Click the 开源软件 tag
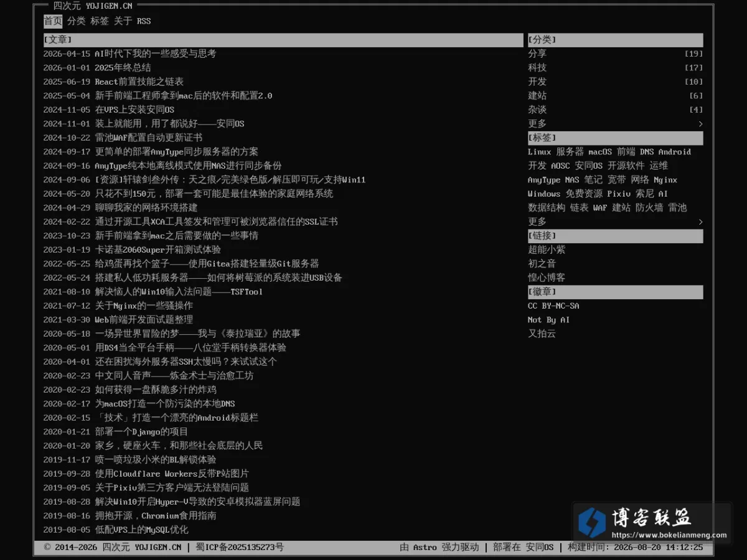The height and width of the screenshot is (560, 747). coord(626,166)
